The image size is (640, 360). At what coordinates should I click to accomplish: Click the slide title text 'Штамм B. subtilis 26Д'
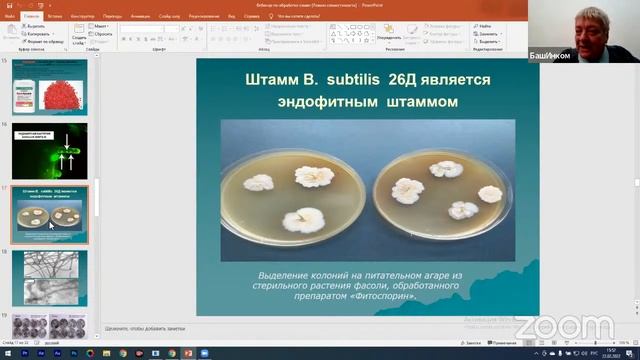coord(331,80)
